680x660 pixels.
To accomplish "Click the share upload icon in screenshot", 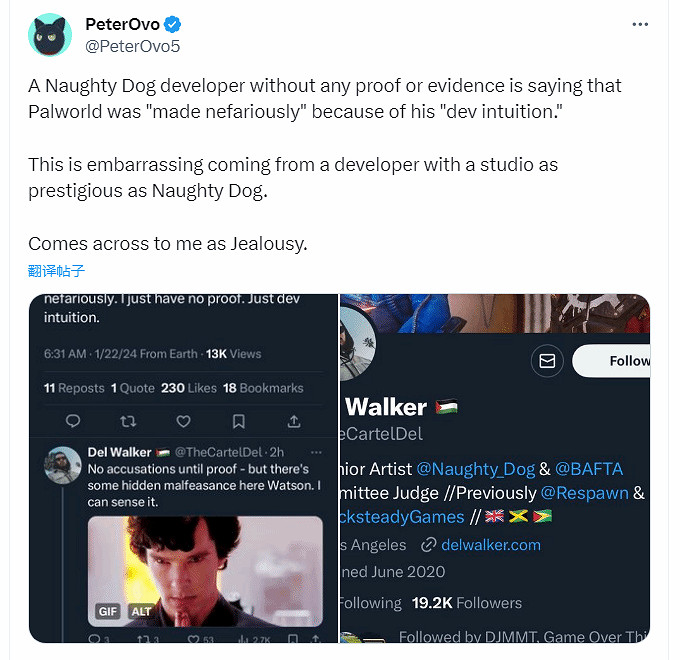I will click(x=294, y=421).
